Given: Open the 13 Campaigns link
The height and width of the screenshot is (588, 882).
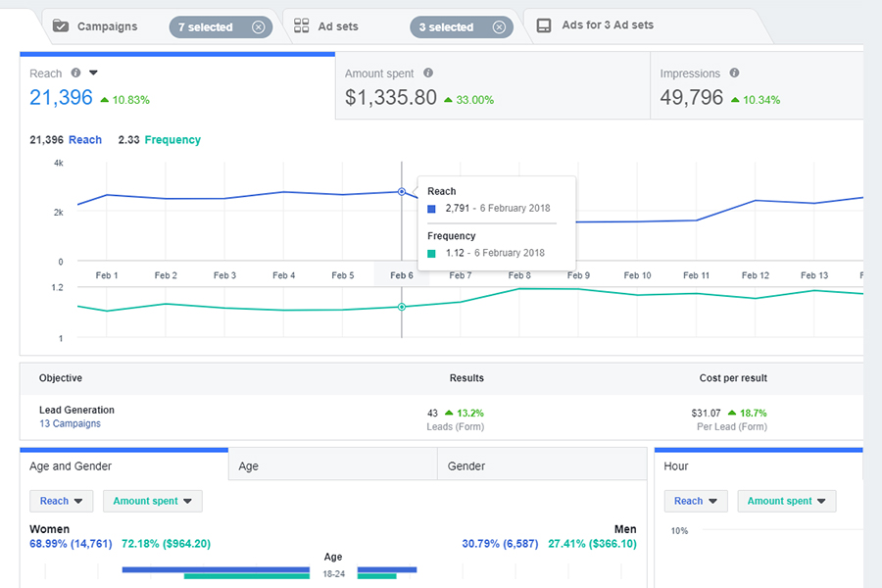Looking at the screenshot, I should coord(70,424).
